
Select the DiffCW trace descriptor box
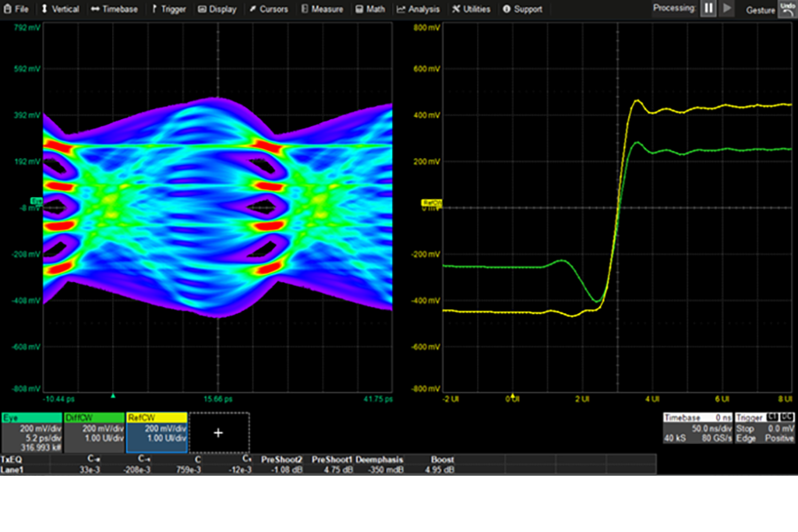click(x=94, y=432)
